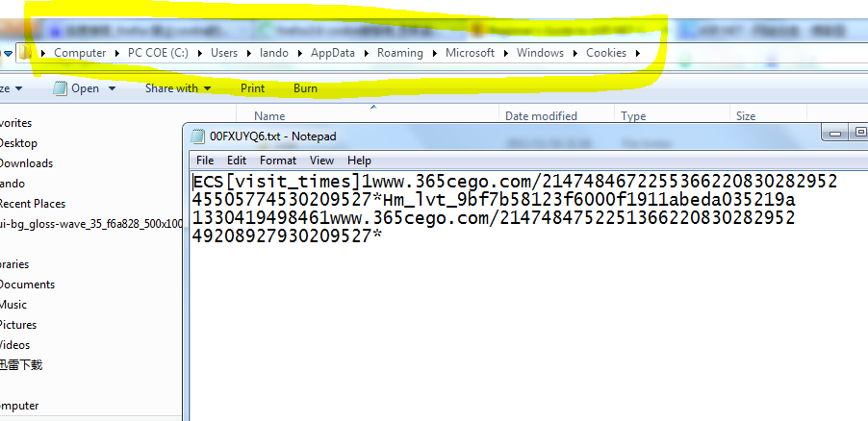Click the folder icon in address bar
Screen dimensions: 868x421
pos(25,53)
